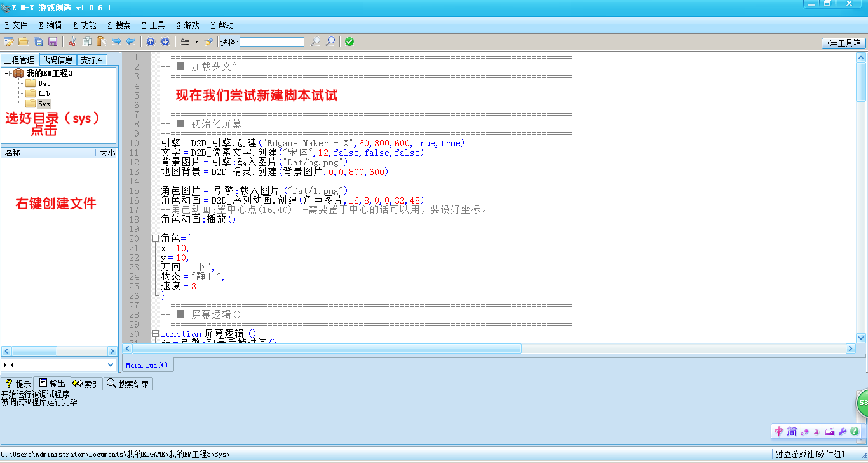Image resolution: width=868 pixels, height=463 pixels.
Task: Switch to the 提示 output tab
Action: click(x=18, y=384)
